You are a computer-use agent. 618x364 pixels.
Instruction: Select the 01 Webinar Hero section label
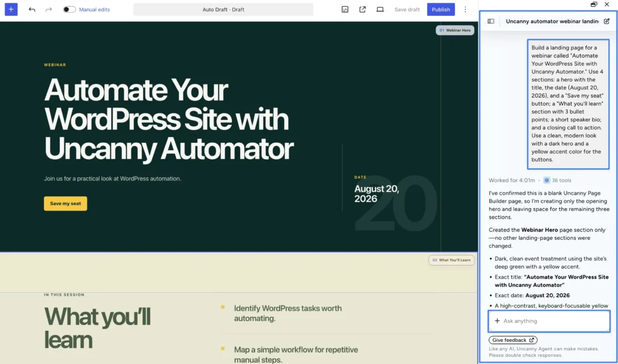point(455,30)
